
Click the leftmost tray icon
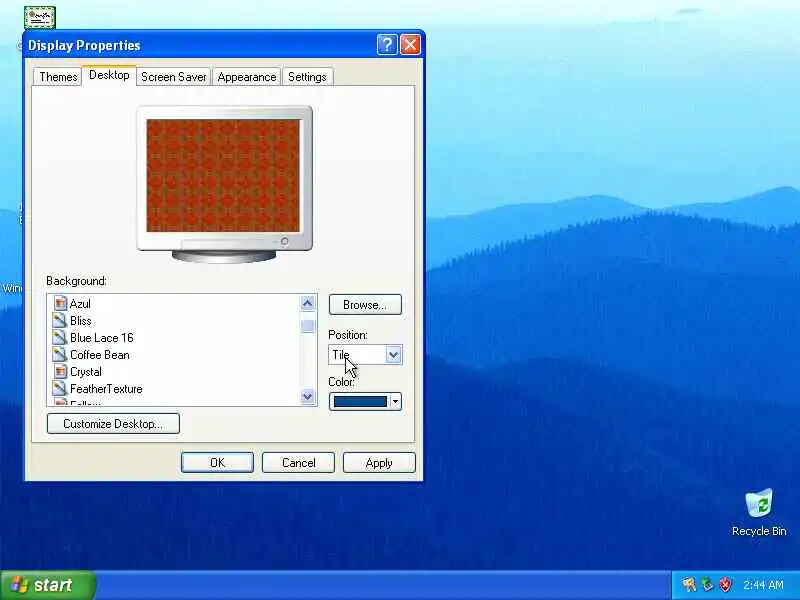click(x=689, y=585)
